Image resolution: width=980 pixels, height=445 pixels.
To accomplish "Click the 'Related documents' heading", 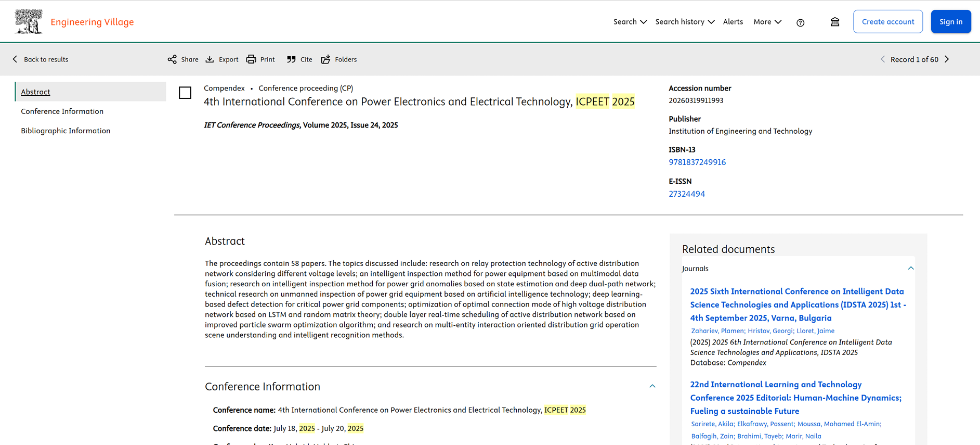I will pos(728,249).
